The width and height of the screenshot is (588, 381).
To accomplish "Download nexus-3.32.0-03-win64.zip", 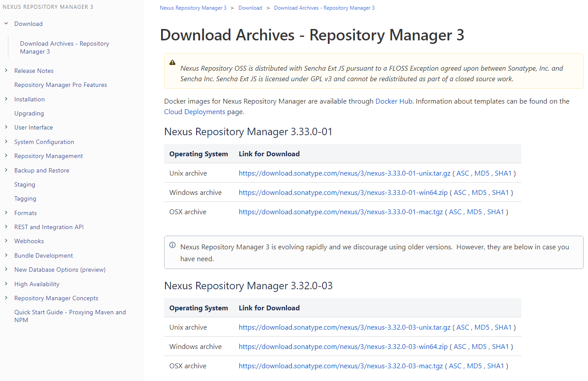I will tap(343, 346).
